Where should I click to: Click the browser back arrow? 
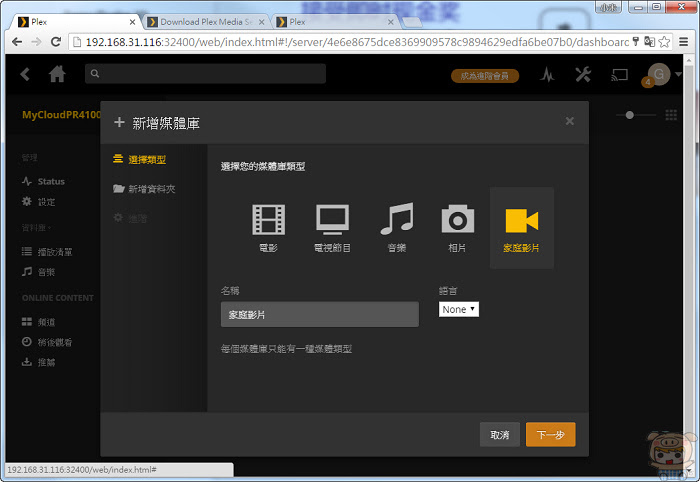coord(17,42)
